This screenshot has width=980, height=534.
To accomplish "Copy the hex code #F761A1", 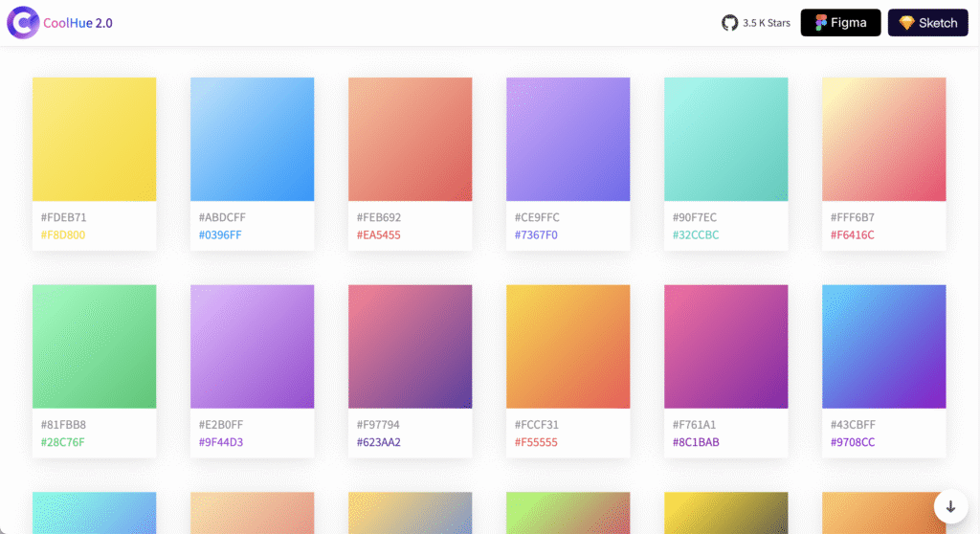I will 695,425.
